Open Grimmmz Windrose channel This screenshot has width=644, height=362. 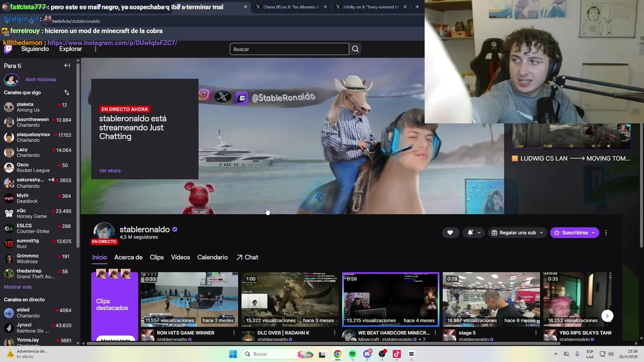coord(38,258)
